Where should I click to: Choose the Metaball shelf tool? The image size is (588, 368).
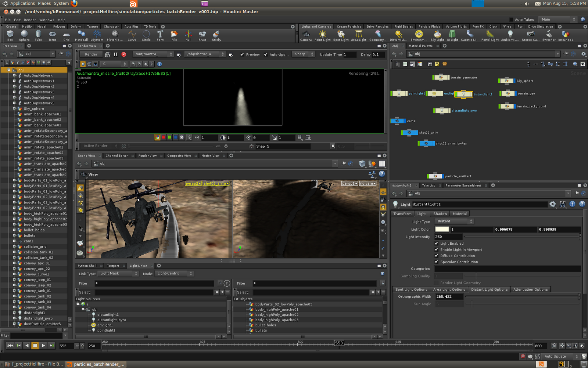click(x=81, y=35)
